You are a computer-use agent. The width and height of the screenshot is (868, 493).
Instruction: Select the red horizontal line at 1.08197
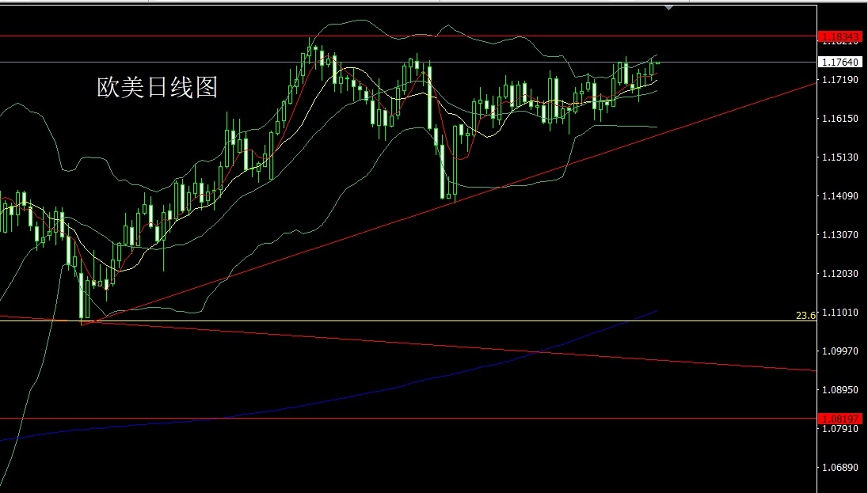pos(408,419)
